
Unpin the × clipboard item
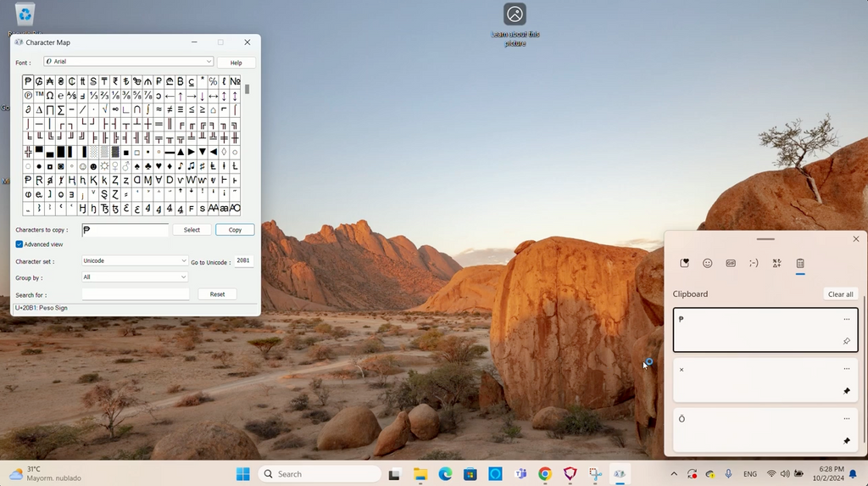point(846,391)
